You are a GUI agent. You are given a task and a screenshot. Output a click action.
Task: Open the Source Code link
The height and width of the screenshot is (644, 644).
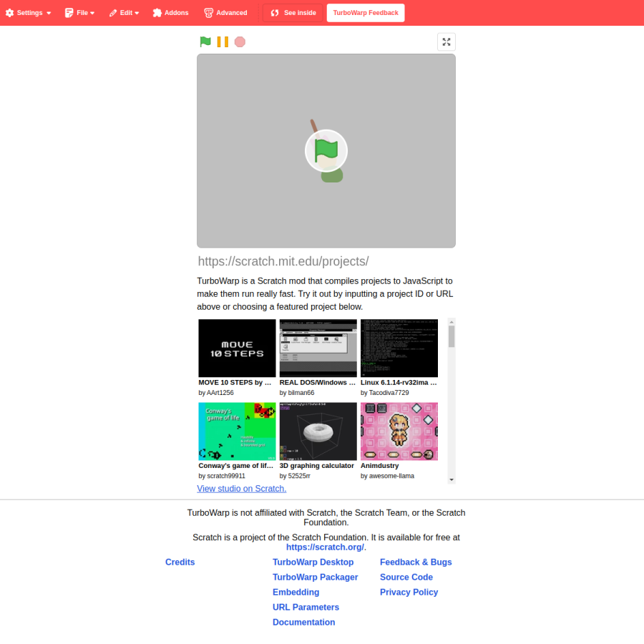click(406, 577)
